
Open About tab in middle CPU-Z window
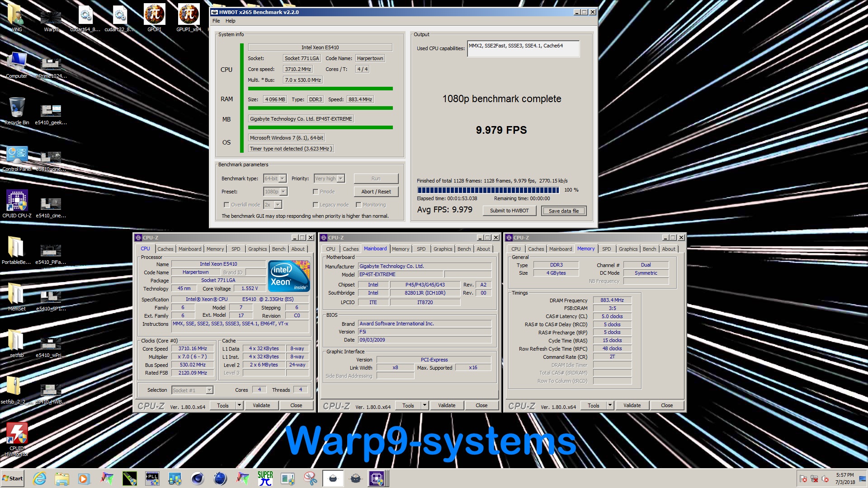click(483, 249)
